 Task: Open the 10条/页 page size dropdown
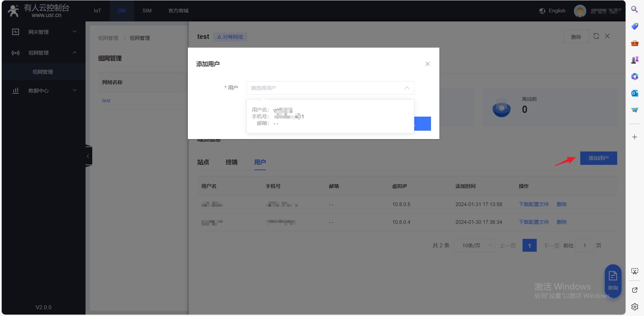[x=474, y=246]
